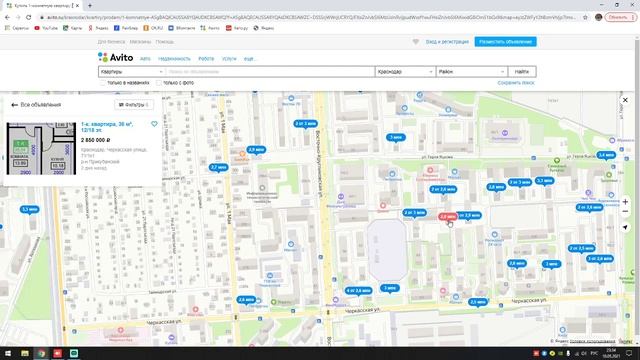This screenshot has height=360, width=640.
Task: Open the Недвижимость category
Action: tap(174, 59)
